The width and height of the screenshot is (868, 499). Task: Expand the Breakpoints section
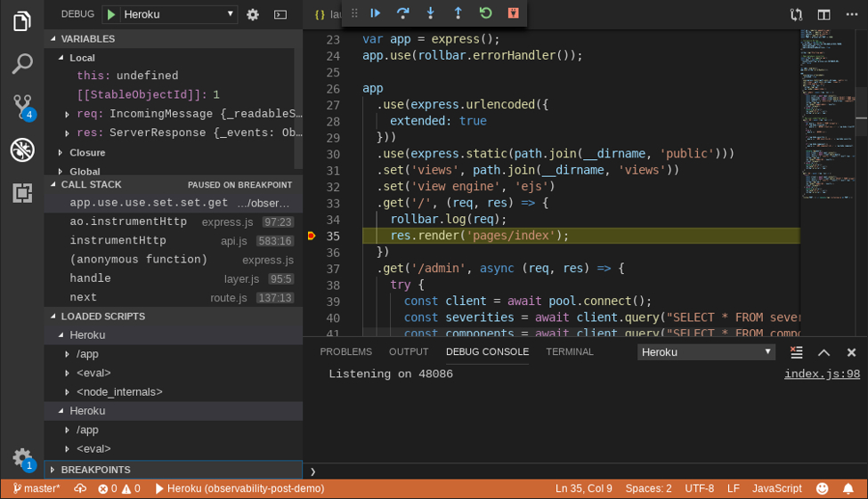95,470
